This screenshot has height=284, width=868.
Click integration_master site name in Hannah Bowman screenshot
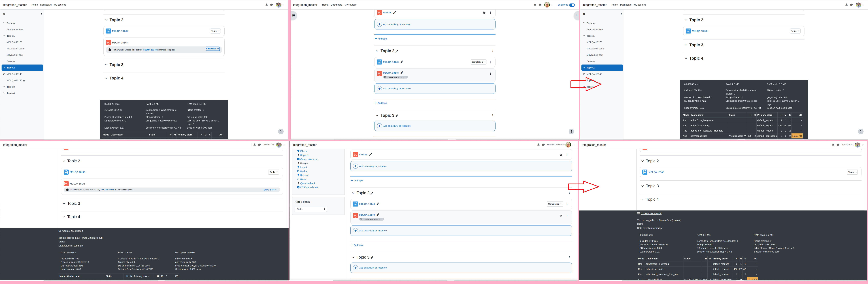coord(305,145)
